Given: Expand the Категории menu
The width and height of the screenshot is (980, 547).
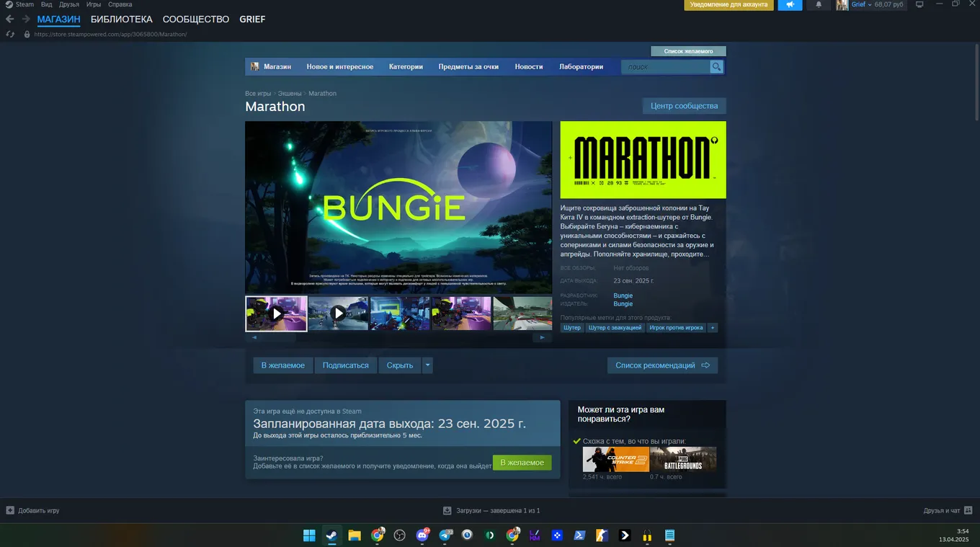Looking at the screenshot, I should [406, 67].
